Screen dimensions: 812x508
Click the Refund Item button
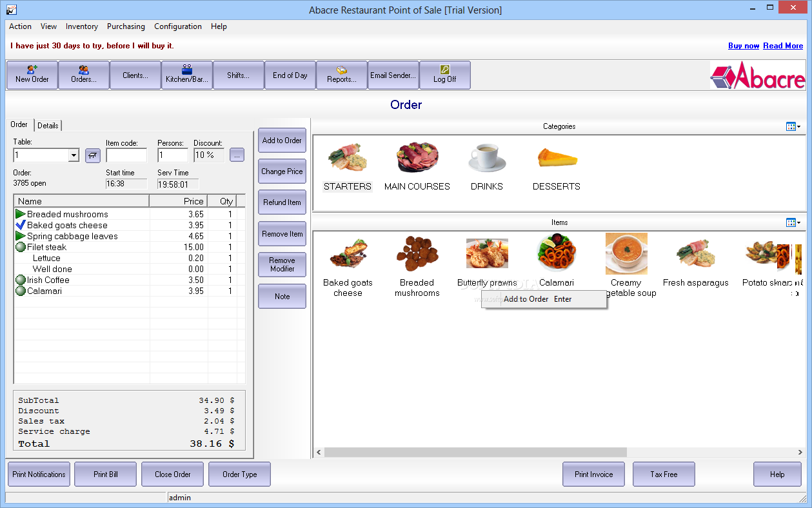tap(282, 202)
